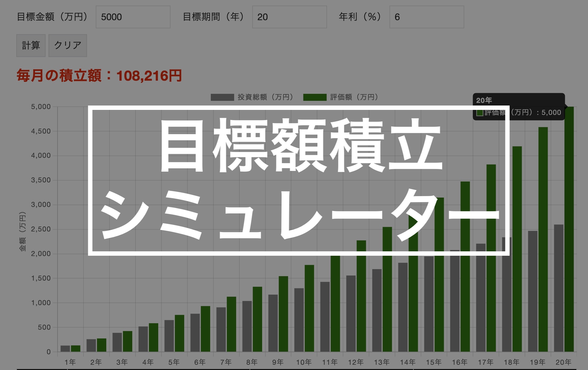Click the green 評価額 bar for 1年
Viewport: 588px width, 370px height.
coord(76,348)
